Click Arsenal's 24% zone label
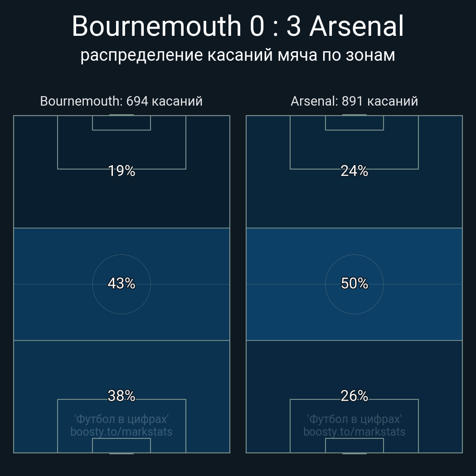 [x=354, y=171]
